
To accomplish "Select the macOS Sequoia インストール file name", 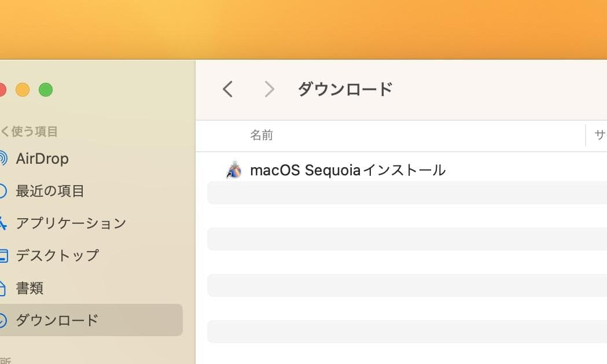I will (x=347, y=170).
